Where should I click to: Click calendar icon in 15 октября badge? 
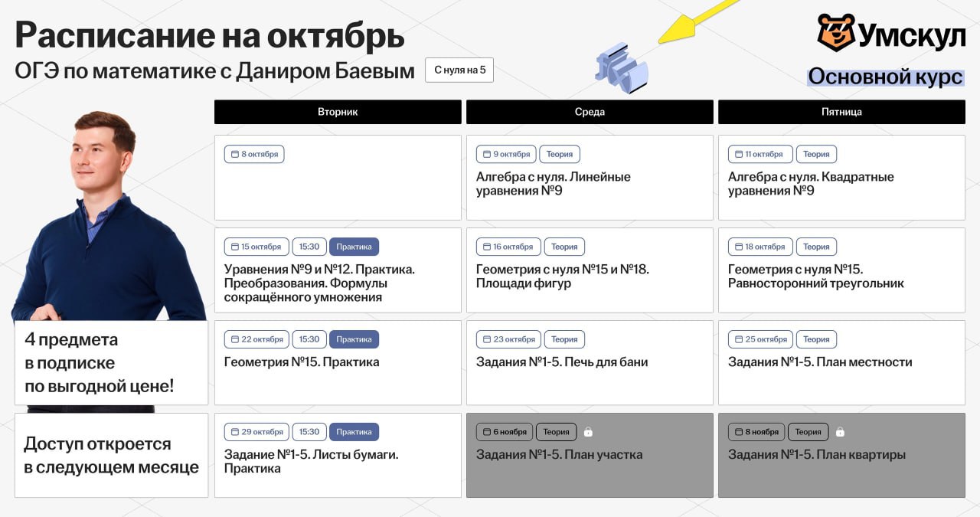[234, 247]
